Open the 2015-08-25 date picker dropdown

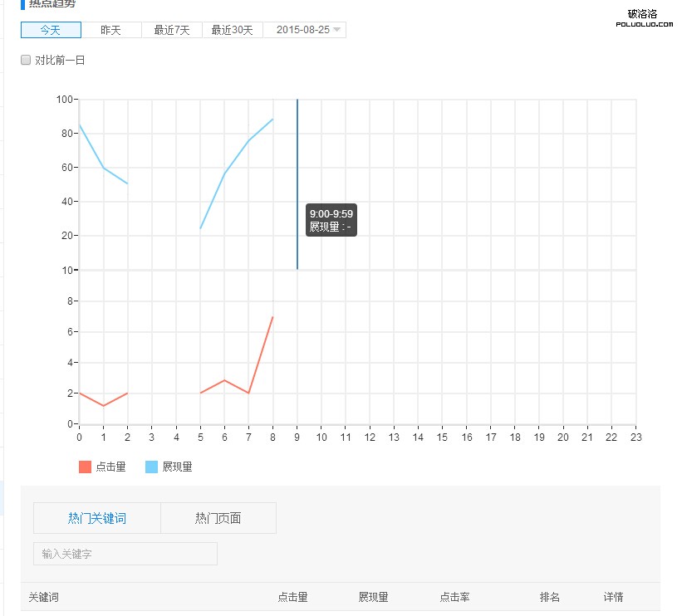(x=304, y=29)
